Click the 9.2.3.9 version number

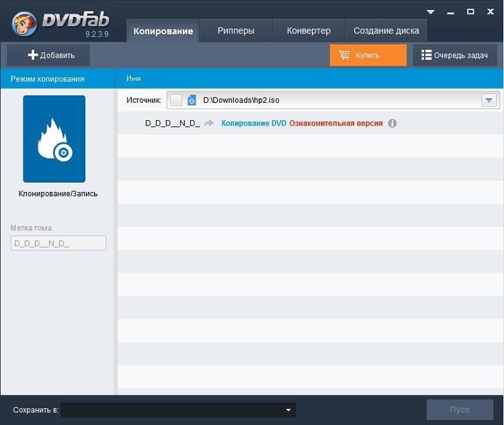[x=97, y=34]
